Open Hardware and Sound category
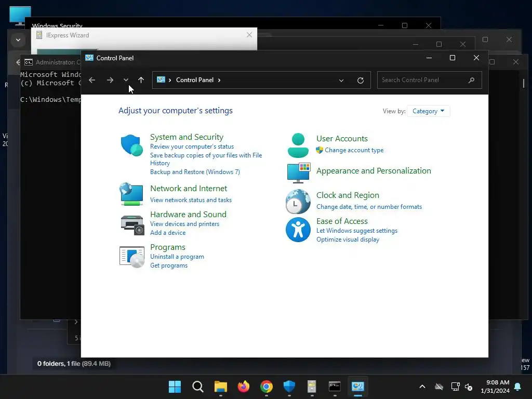The height and width of the screenshot is (399, 532). [x=188, y=215]
